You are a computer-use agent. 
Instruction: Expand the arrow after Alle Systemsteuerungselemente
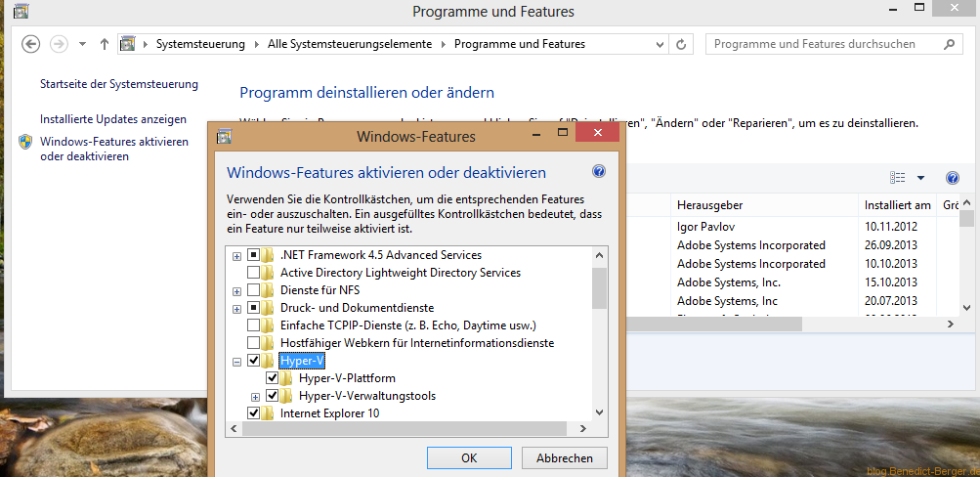pos(444,44)
